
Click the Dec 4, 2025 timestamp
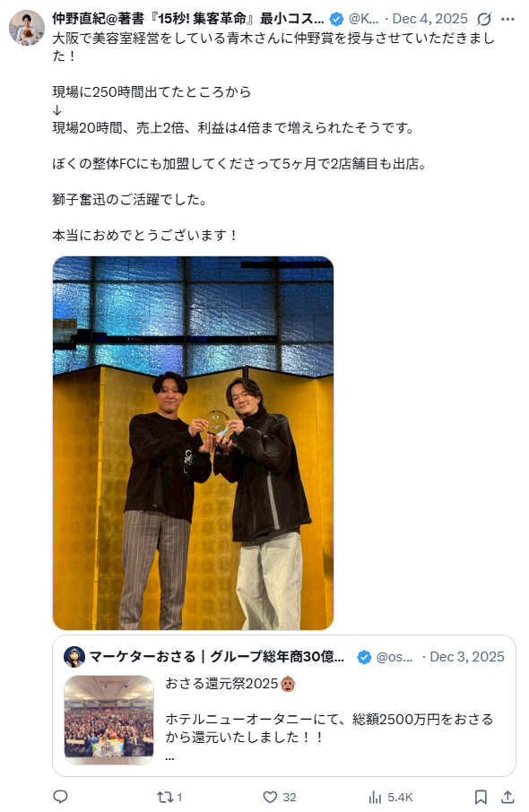pyautogui.click(x=430, y=19)
